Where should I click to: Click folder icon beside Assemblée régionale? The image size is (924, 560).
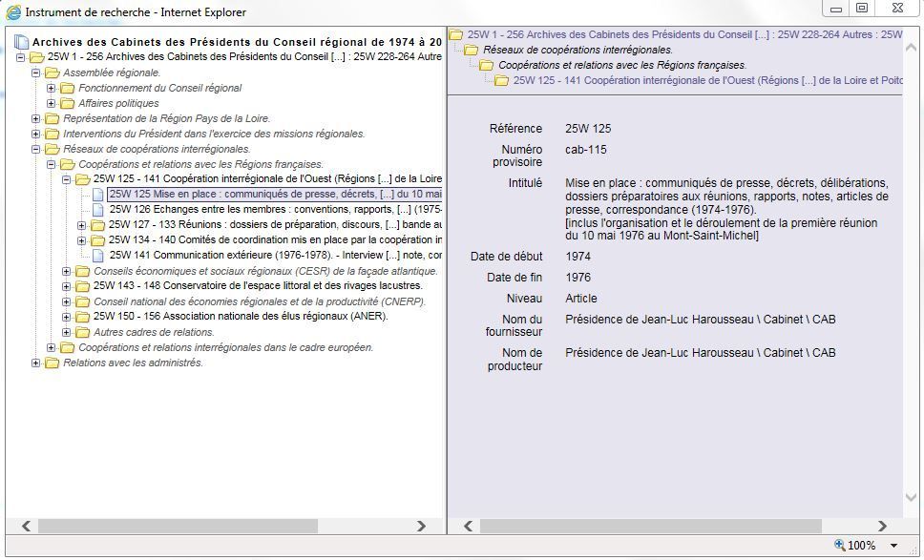(x=52, y=73)
